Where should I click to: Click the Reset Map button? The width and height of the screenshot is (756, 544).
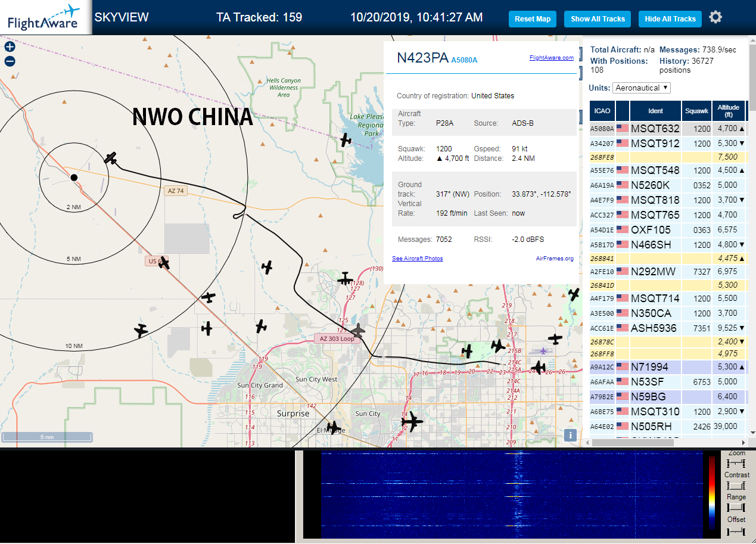point(533,18)
